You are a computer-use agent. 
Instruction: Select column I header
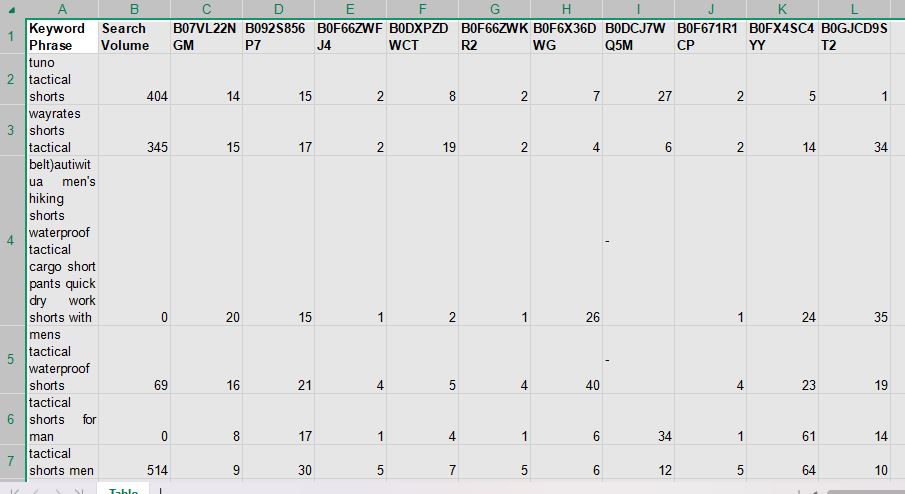pyautogui.click(x=638, y=9)
